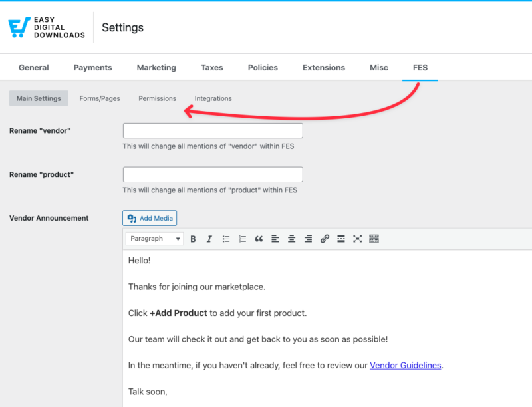Open the Paragraph style dropdown
Screen dimensions: 532x407
coord(154,239)
